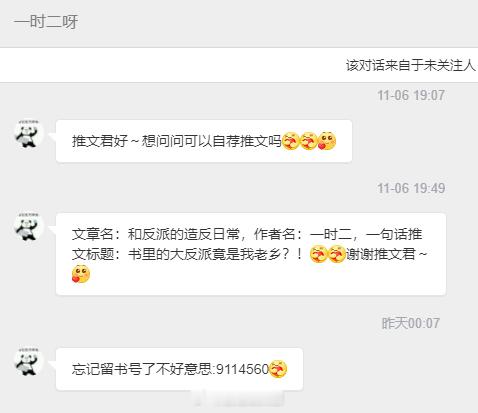Click the book number 9114560

click(x=242, y=369)
